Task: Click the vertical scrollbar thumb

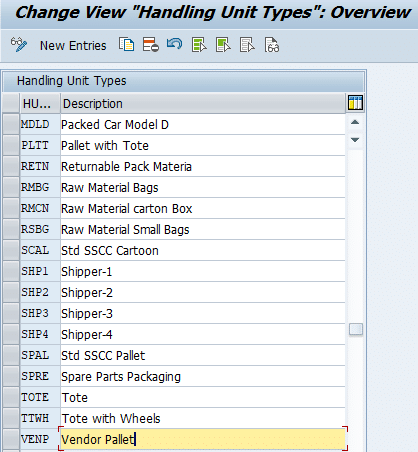Action: tap(356, 329)
